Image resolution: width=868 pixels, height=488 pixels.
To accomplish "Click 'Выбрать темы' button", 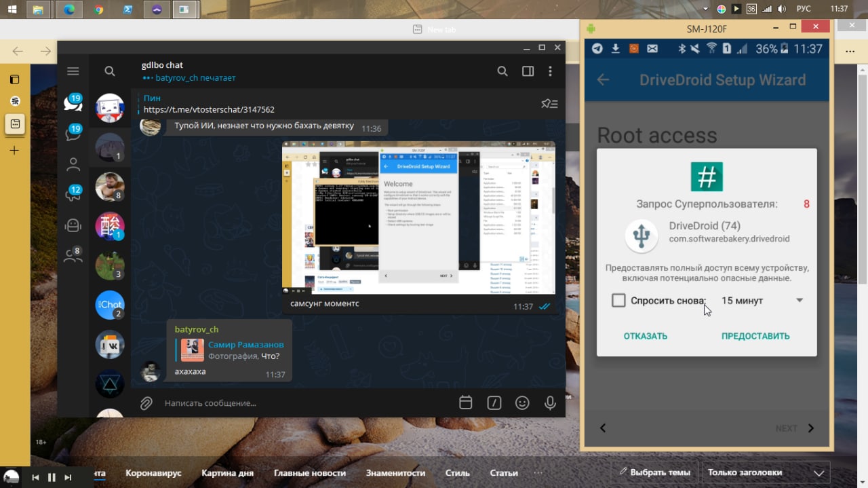I will point(654,472).
